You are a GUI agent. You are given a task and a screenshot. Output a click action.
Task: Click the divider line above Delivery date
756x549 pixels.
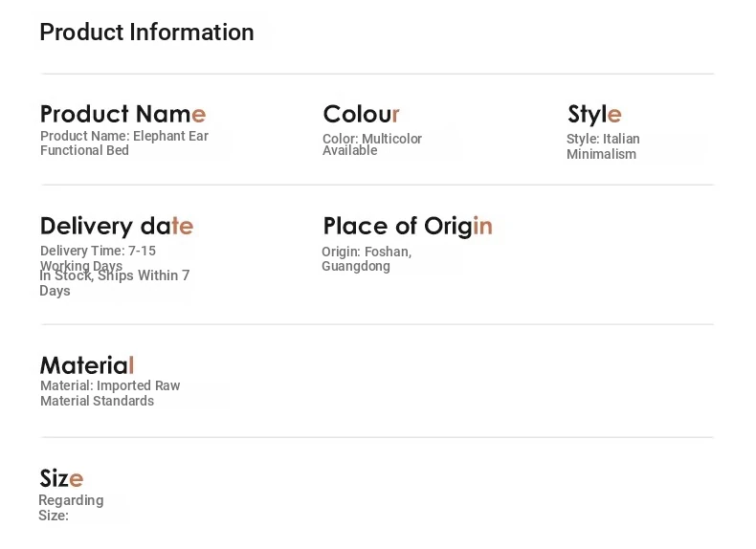click(377, 185)
